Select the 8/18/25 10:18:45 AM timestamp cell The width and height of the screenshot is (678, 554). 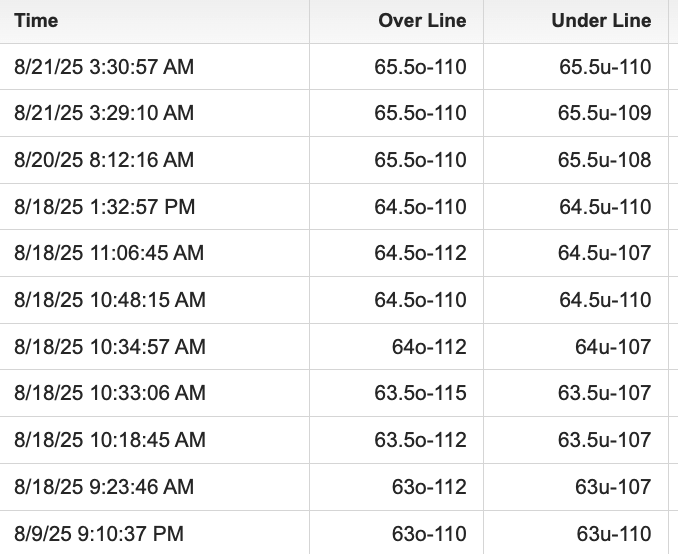coord(109,440)
